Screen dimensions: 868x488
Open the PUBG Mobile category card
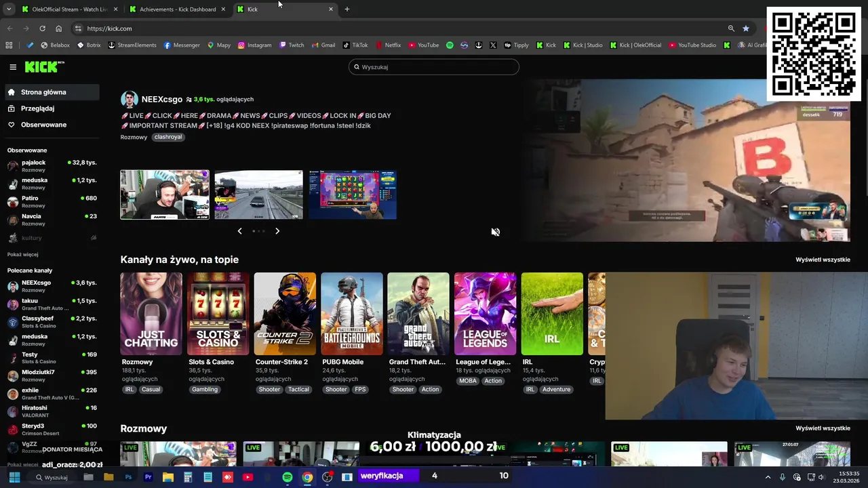352,314
